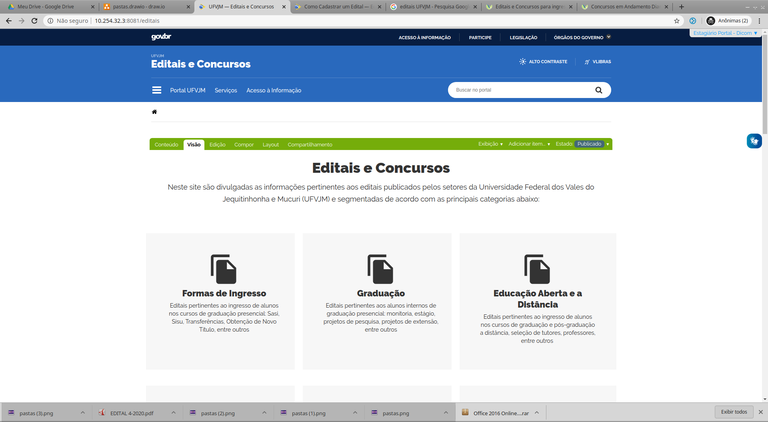768x422 pixels.
Task: Open the hamburger menu beside Portal UFVJM
Action: (x=157, y=90)
